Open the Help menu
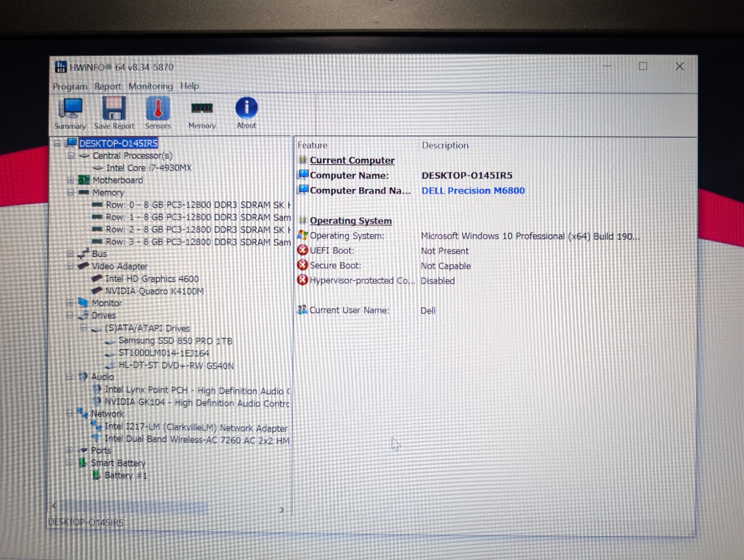This screenshot has height=560, width=744. click(189, 86)
